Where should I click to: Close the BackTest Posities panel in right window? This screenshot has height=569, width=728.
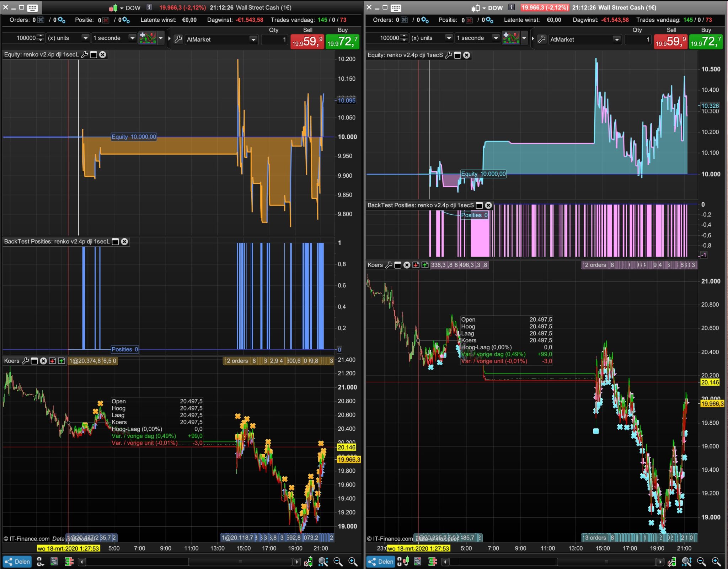488,205
